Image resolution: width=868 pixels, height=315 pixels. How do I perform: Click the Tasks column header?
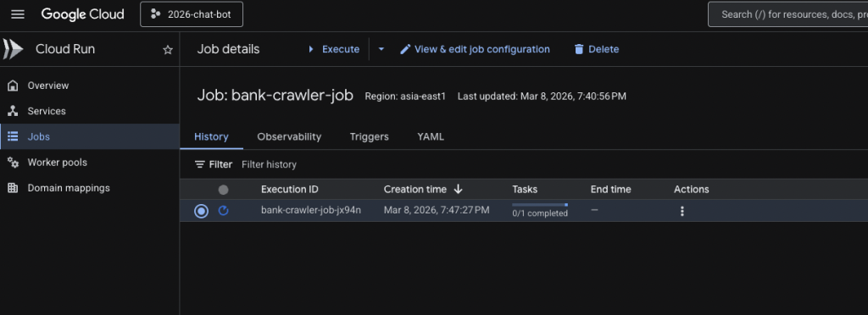click(x=525, y=190)
